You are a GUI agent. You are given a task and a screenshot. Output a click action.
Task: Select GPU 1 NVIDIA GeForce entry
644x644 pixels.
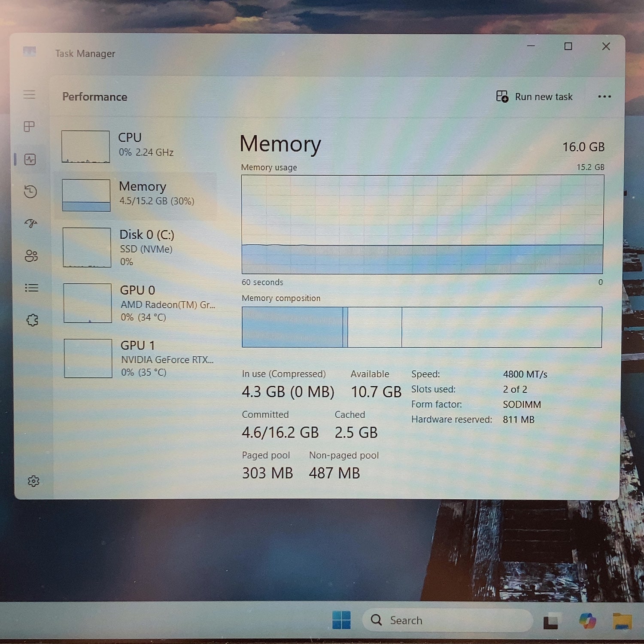139,358
